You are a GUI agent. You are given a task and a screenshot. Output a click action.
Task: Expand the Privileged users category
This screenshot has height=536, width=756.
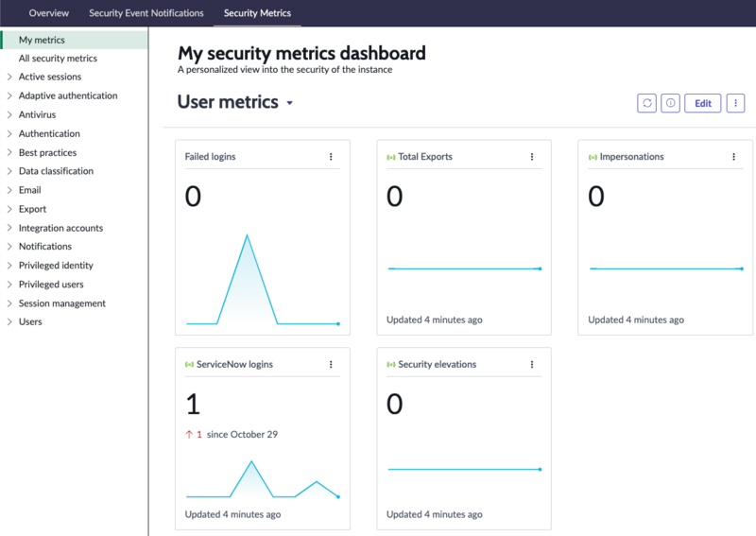[x=9, y=285]
